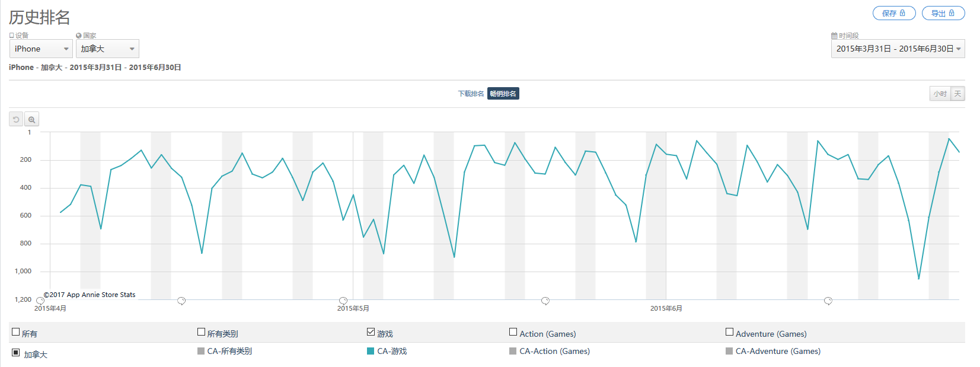Tick the Adventure (Games) checkbox
The image size is (980, 367).
point(729,332)
